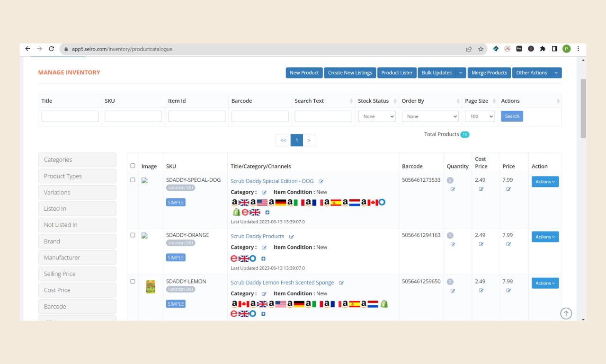Edit cost price in SDADDY-LEMON row
606x364 pixels.
[x=481, y=291]
